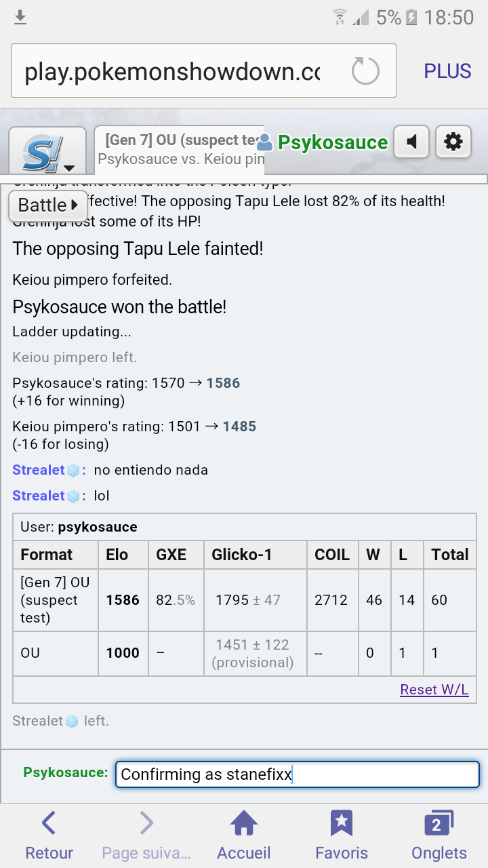This screenshot has height=868, width=488.
Task: Reload the page with the refresh icon
Action: tap(365, 71)
